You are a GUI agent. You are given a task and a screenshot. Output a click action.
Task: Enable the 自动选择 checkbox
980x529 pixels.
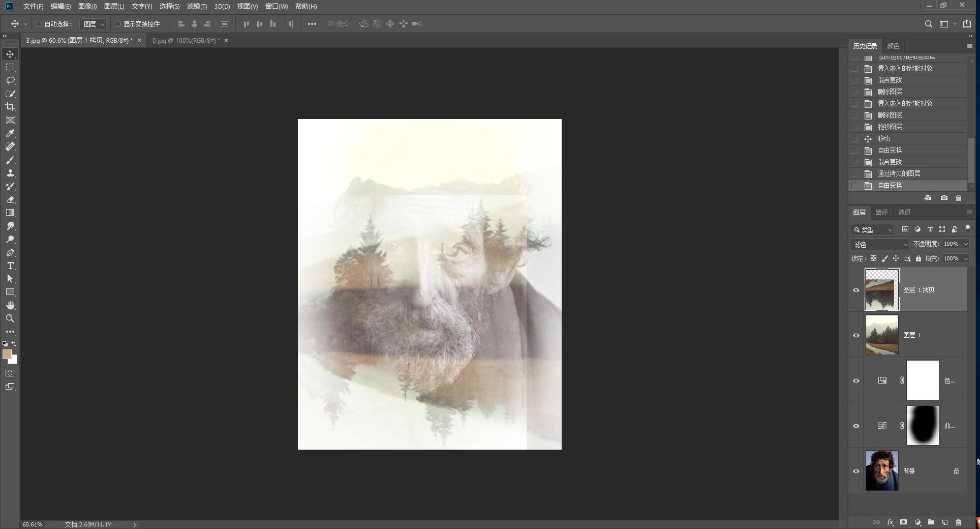[38, 24]
